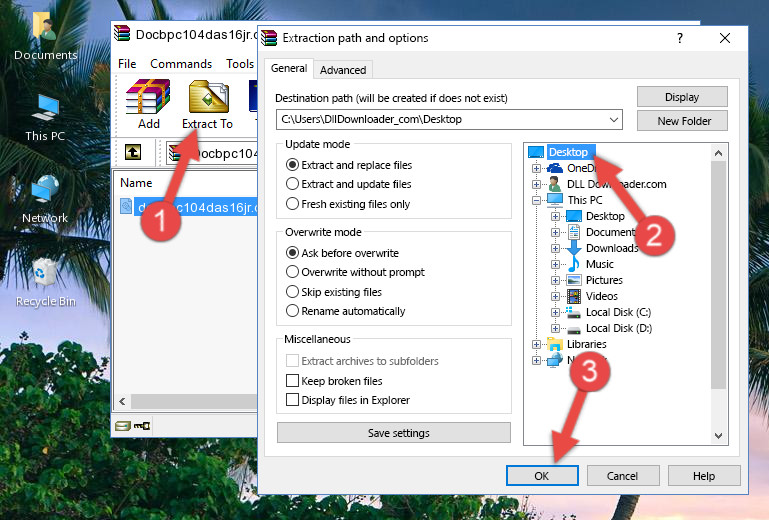Select Rename automatically option
Viewport: 769px width, 520px height.
[x=345, y=311]
